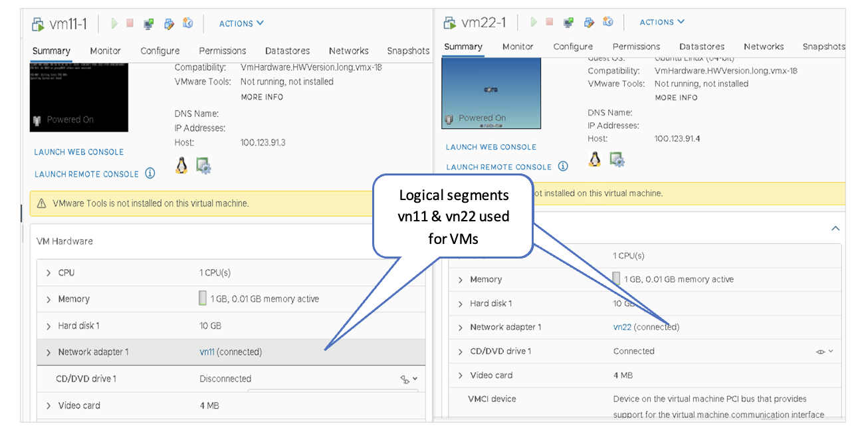The height and width of the screenshot is (440, 868).
Task: Click VM settings gear icon in vm11-1 summary
Action: [x=203, y=165]
